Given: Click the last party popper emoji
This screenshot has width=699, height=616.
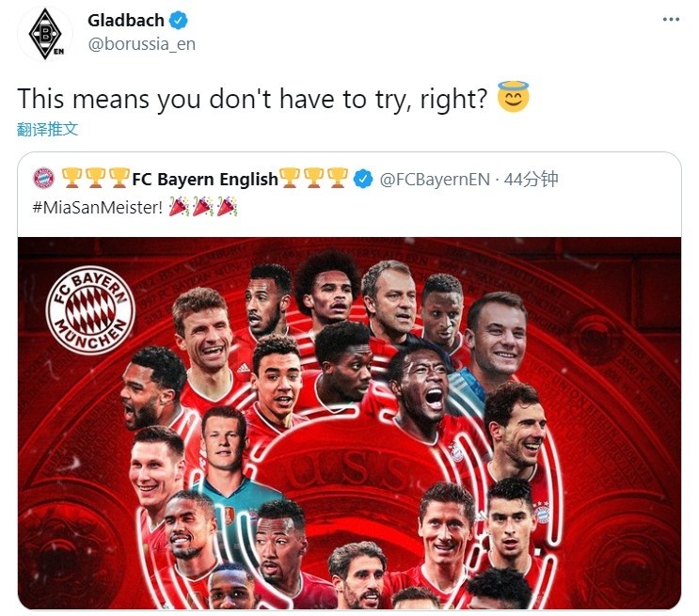Looking at the screenshot, I should tap(227, 207).
